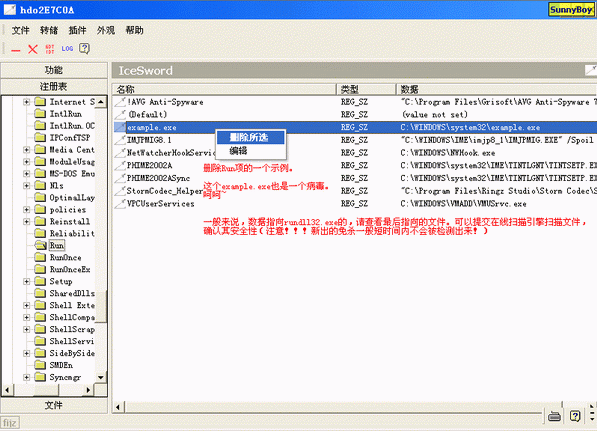This screenshot has height=431, width=597.
Task: Expand the Setup registry key
Action: [x=26, y=281]
